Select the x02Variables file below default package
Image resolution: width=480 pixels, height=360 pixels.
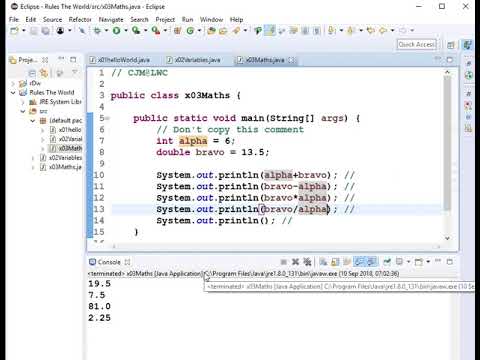coord(61,158)
